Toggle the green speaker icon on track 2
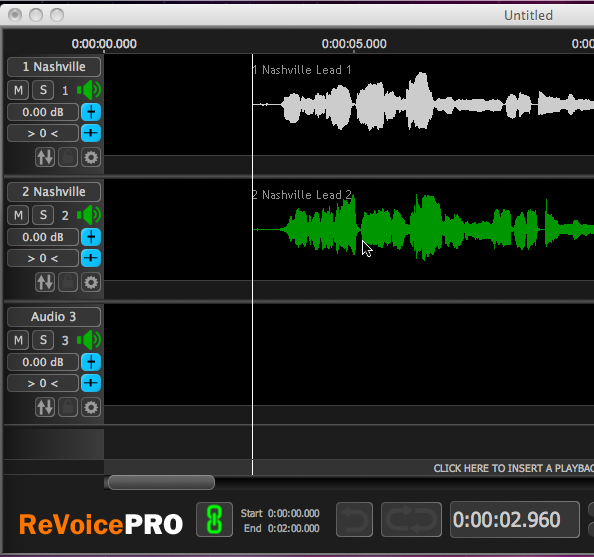 pyautogui.click(x=89, y=215)
